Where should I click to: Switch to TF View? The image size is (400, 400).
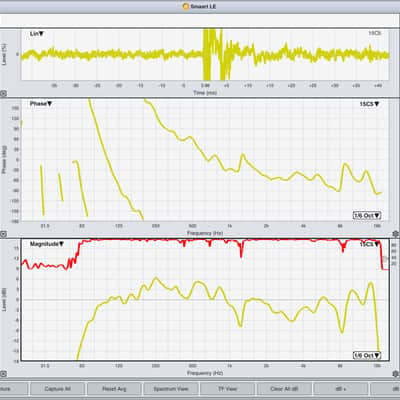(x=227, y=389)
